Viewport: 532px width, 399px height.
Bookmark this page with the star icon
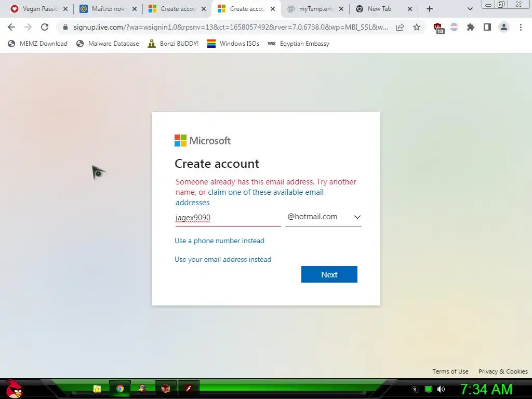417,27
